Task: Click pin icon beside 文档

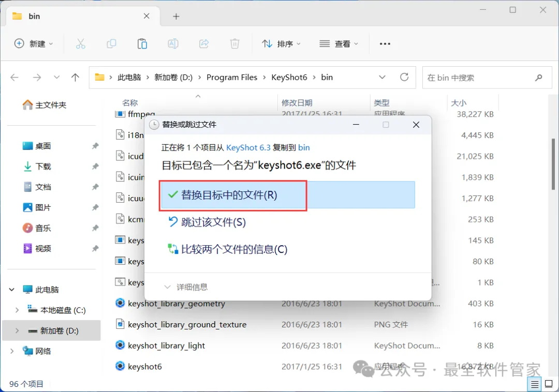Action: [95, 187]
